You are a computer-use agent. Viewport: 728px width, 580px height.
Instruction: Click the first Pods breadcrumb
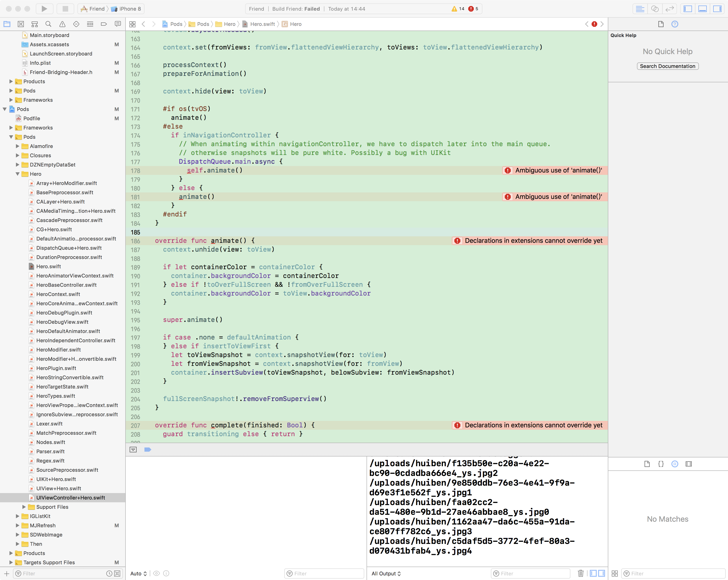point(172,24)
